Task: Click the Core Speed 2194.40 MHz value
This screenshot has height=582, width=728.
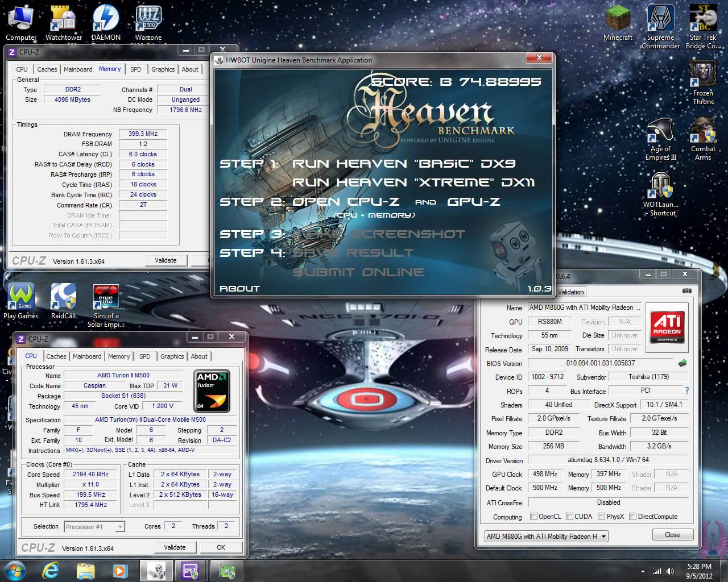Action: pos(91,475)
